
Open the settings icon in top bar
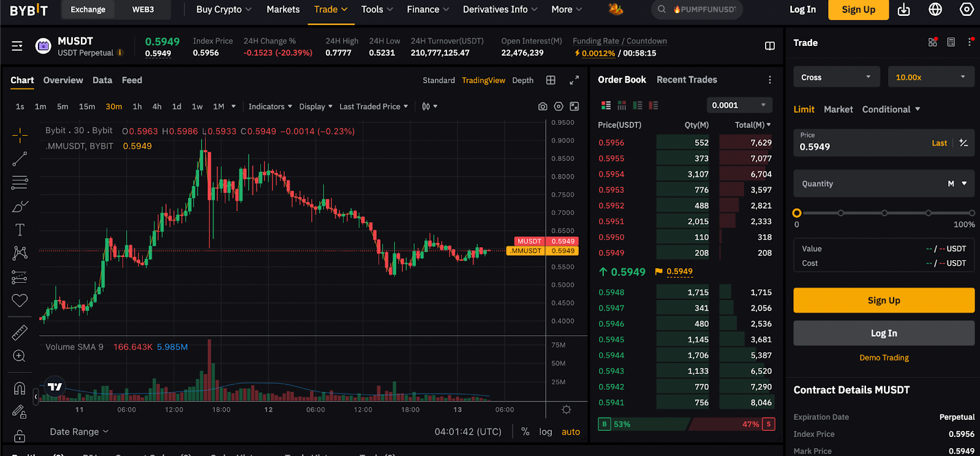(967, 10)
